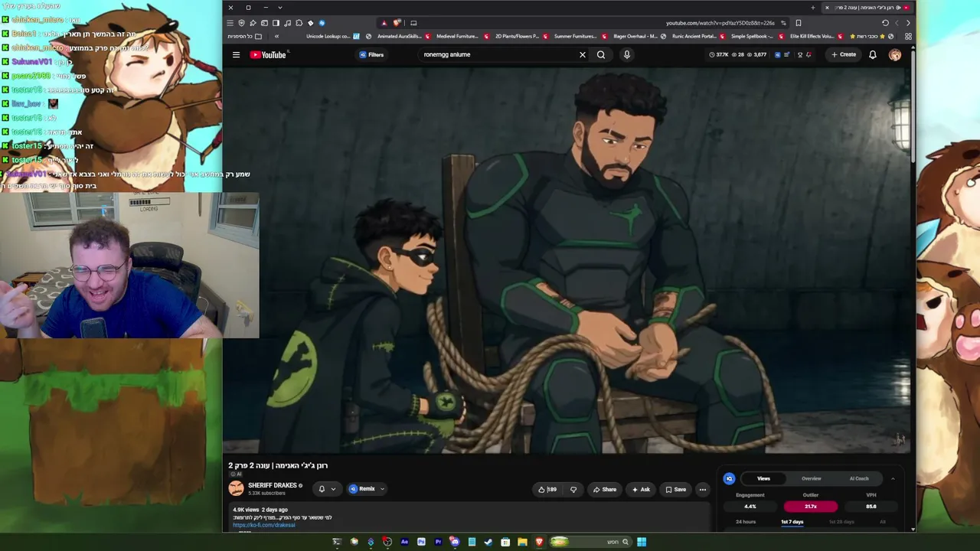
Task: Select the 24 hours range
Action: tap(746, 522)
